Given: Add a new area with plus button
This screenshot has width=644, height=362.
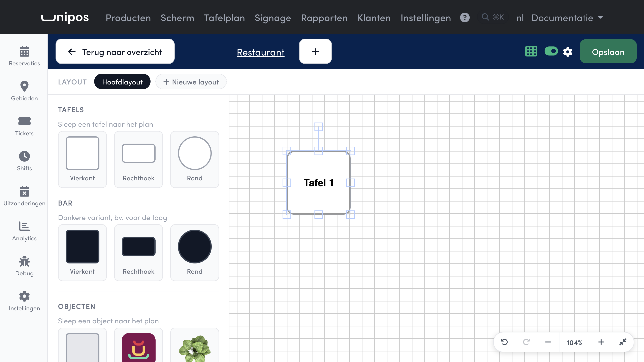Looking at the screenshot, I should pos(315,51).
